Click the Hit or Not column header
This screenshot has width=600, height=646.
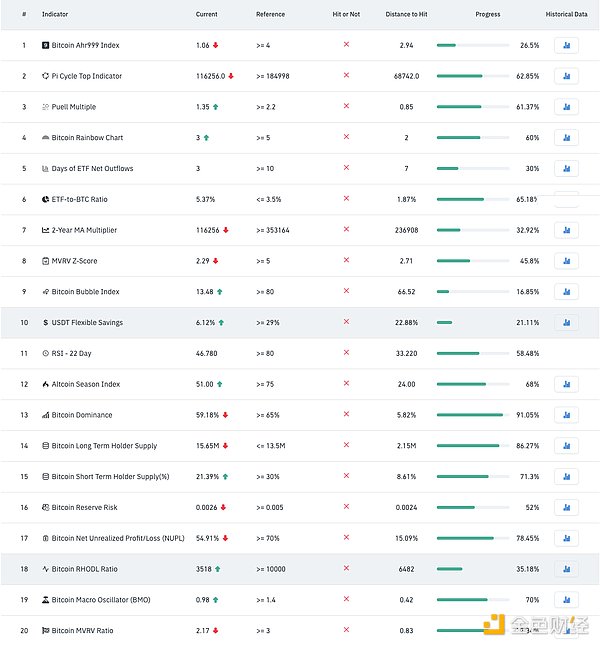[346, 14]
